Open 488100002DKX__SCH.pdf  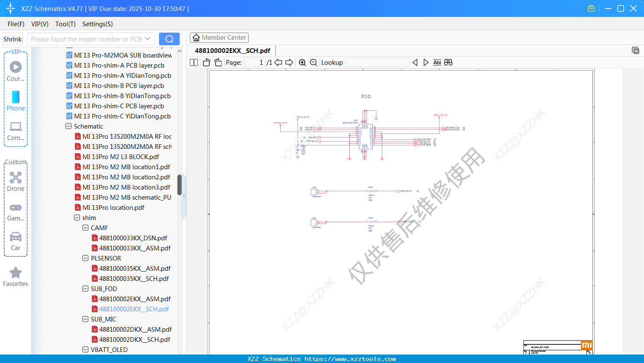pyautogui.click(x=131, y=339)
